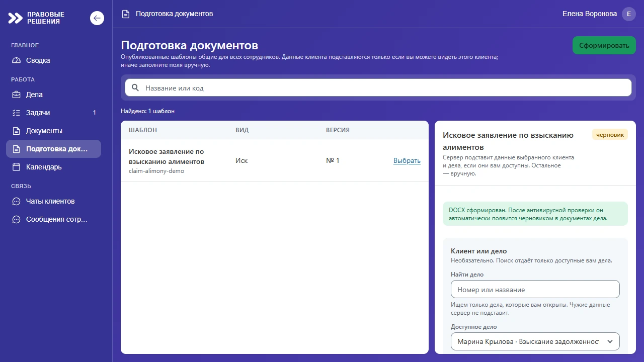The width and height of the screenshot is (644, 362).
Task: Click the search magnifier icon
Action: point(135,87)
